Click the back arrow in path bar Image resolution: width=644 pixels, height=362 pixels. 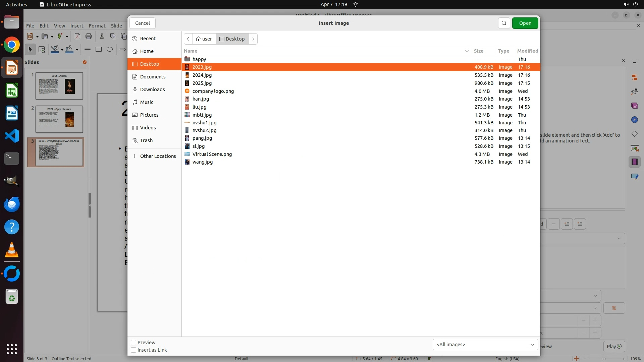tap(188, 39)
